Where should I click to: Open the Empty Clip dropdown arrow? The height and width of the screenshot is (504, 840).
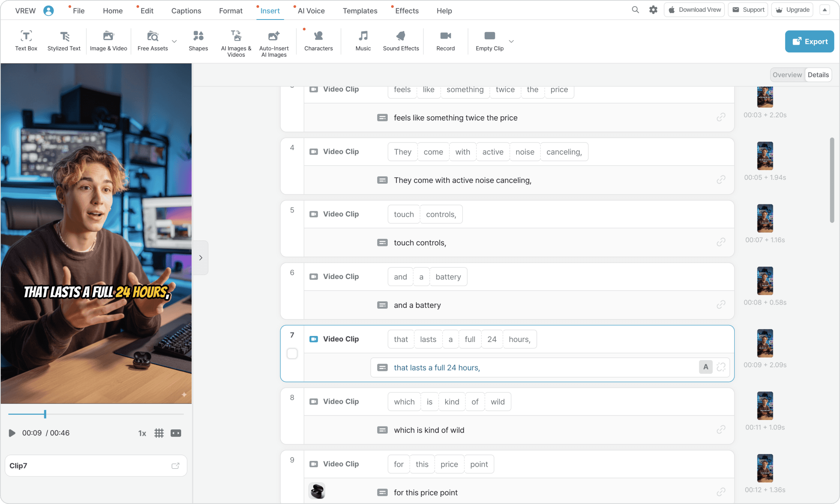(x=511, y=42)
